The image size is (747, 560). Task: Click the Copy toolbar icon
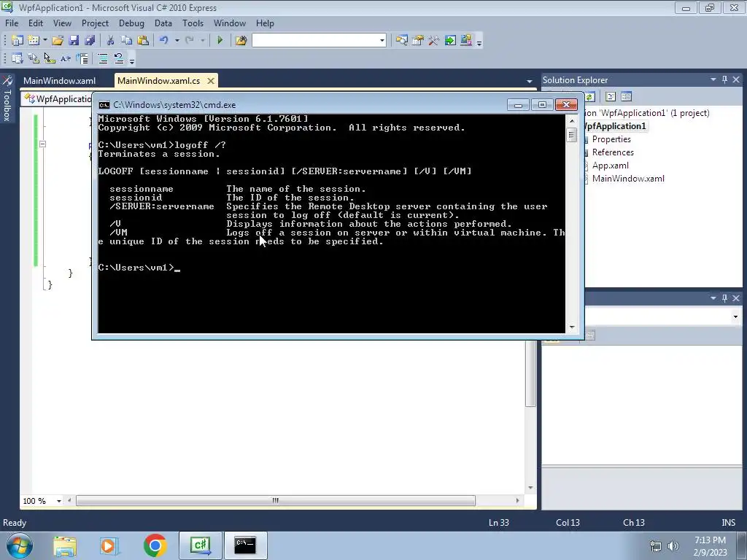pyautogui.click(x=127, y=41)
